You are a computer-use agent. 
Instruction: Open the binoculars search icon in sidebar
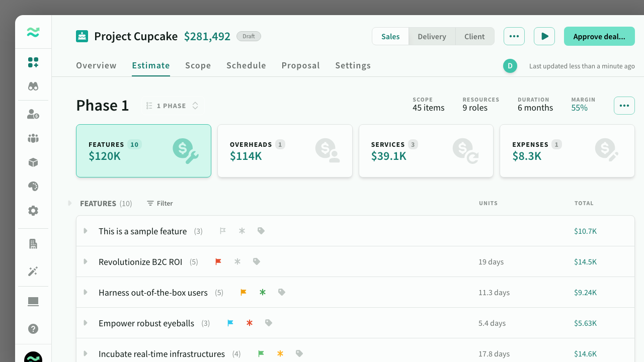[x=33, y=86]
